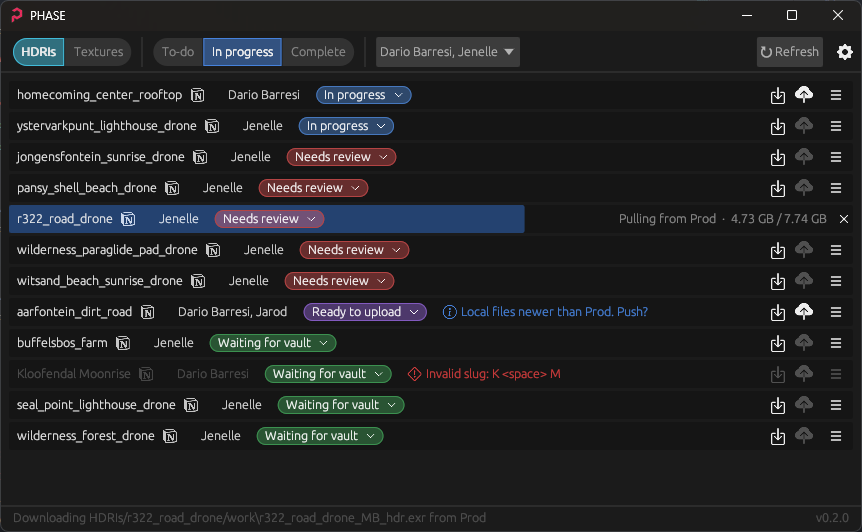Open row menu for buffelsbos_farm

(836, 343)
